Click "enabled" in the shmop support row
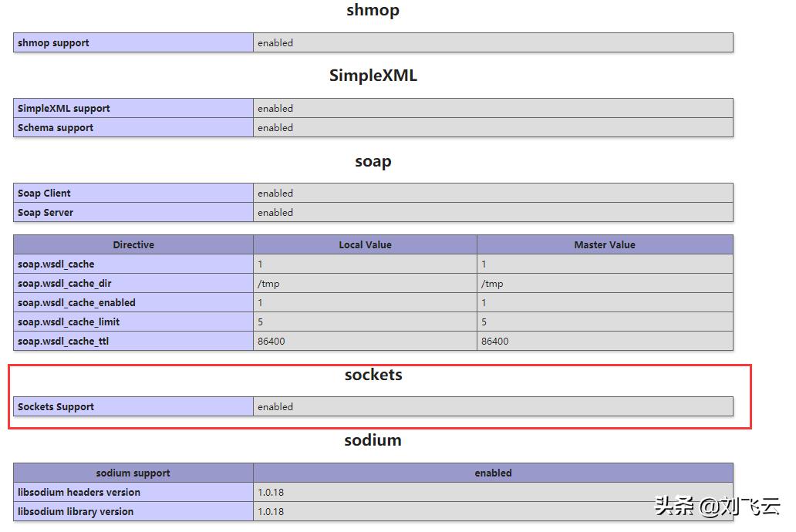The image size is (796, 532). pos(275,42)
